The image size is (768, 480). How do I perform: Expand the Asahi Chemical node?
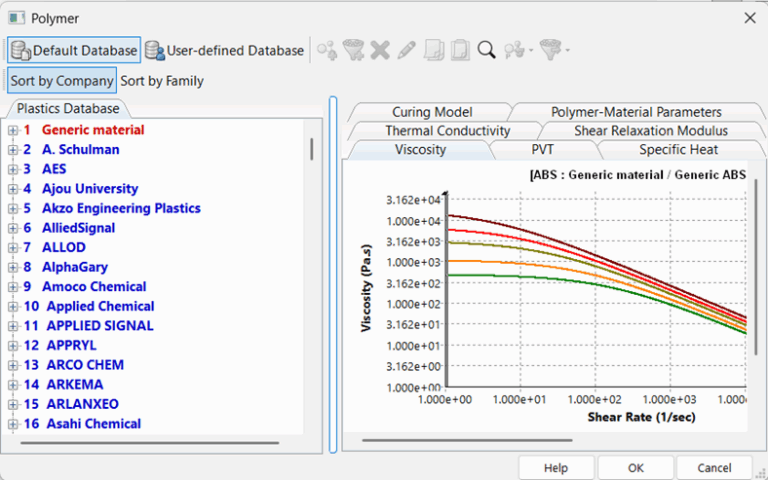coord(13,424)
